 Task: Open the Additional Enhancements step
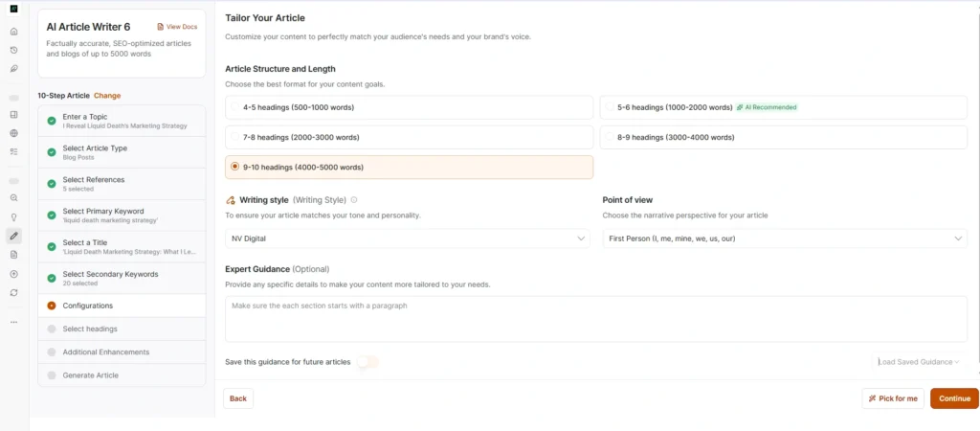pos(122,352)
